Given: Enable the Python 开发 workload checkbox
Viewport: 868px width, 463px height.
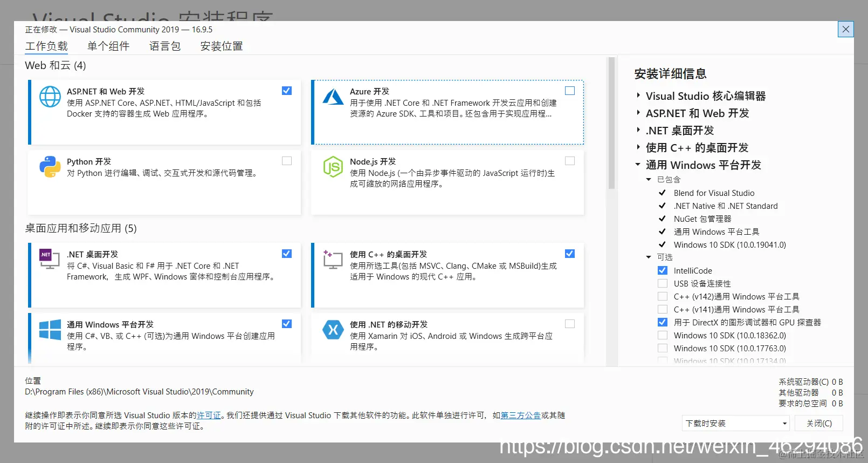Looking at the screenshot, I should pyautogui.click(x=287, y=161).
